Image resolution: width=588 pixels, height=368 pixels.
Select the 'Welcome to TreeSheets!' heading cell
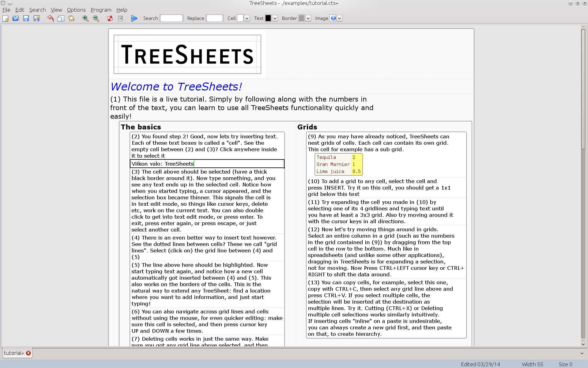176,87
